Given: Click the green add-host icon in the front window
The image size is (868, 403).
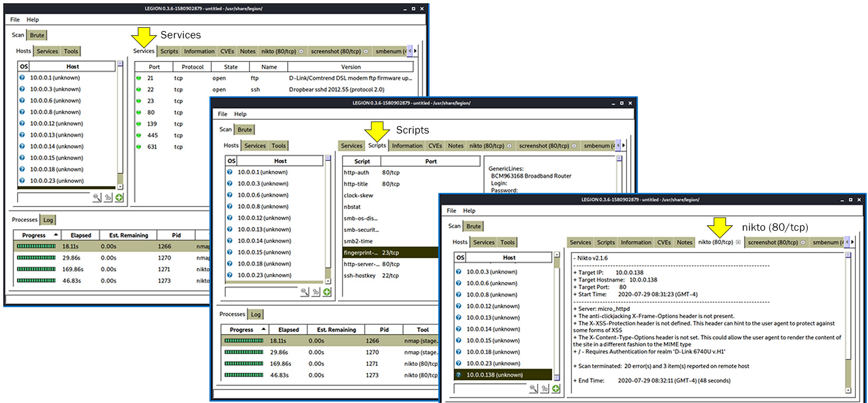Looking at the screenshot, I should click(556, 389).
